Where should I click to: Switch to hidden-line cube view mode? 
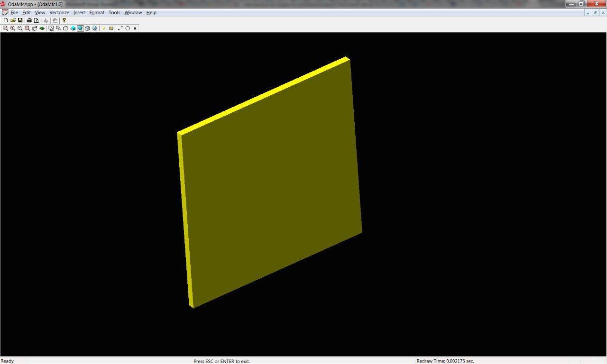[87, 28]
